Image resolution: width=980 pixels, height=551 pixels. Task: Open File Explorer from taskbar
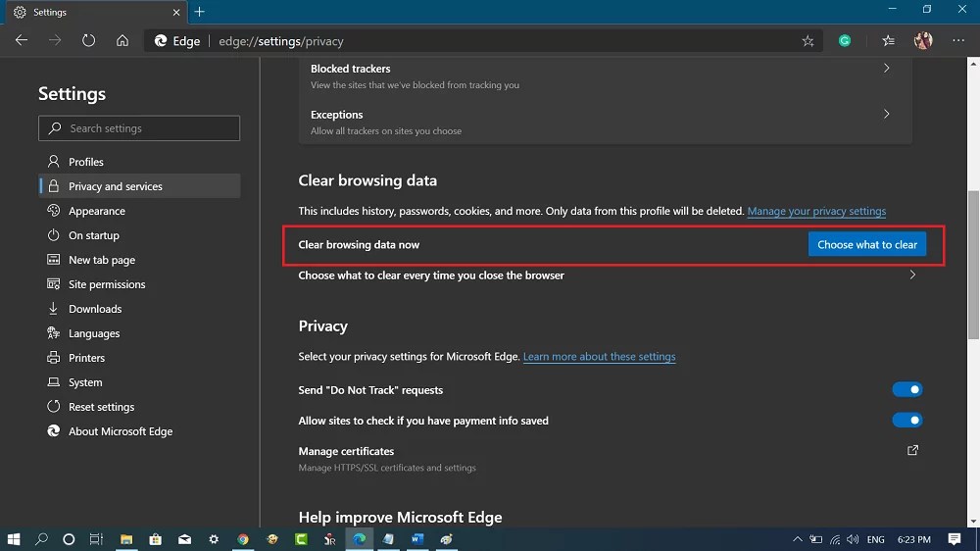(126, 539)
